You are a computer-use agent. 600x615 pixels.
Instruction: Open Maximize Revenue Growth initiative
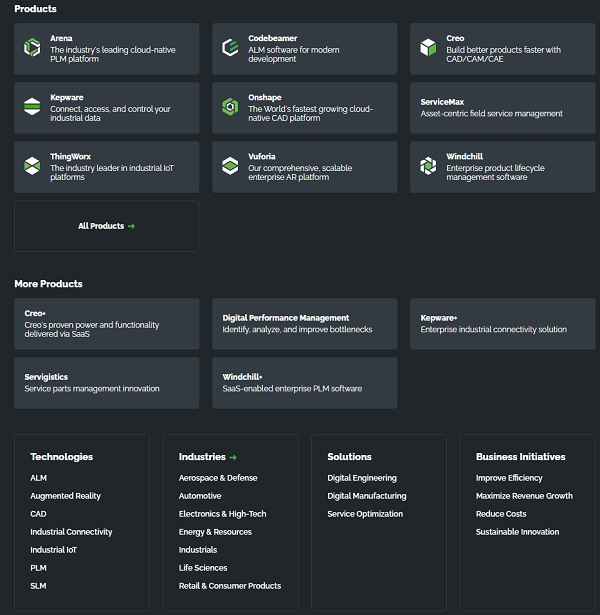(x=524, y=496)
